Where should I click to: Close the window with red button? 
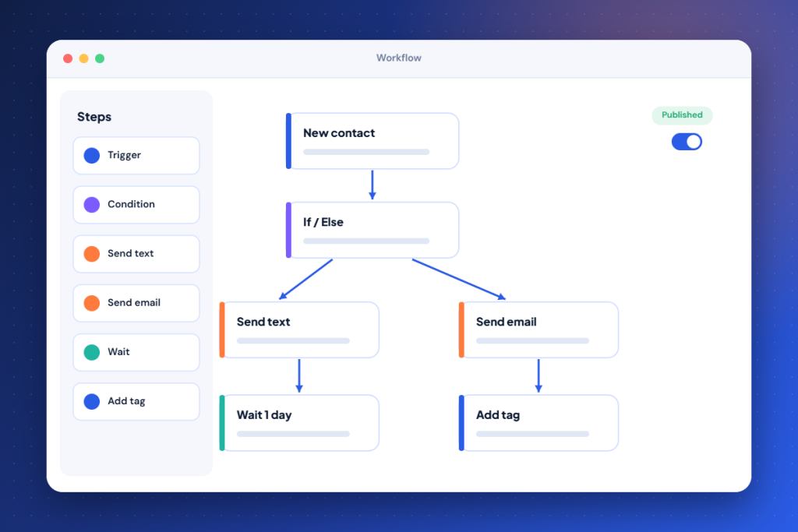[68, 58]
